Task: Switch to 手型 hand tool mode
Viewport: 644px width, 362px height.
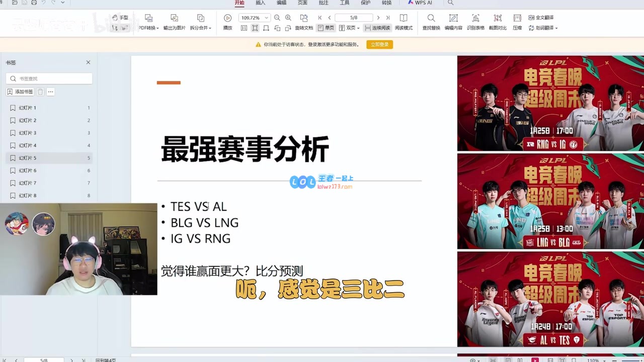Action: 120,18
